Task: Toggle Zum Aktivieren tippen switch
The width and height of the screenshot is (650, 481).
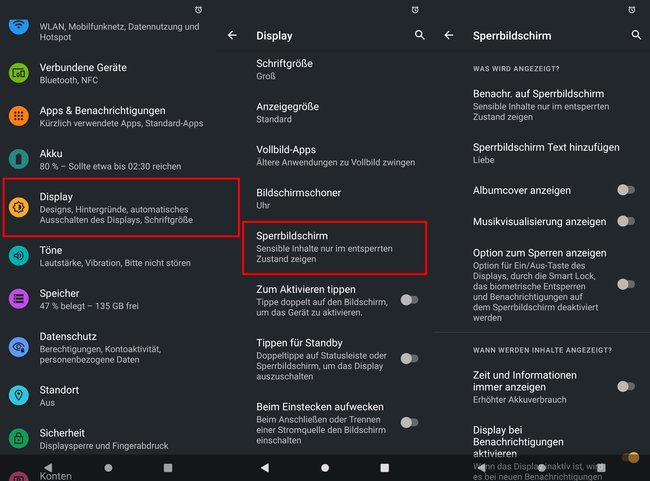Action: [410, 300]
